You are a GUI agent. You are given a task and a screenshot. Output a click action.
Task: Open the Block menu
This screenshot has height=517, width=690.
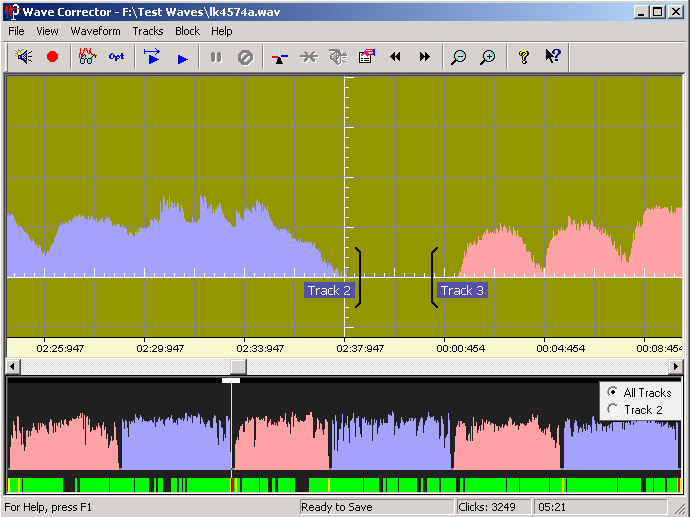point(187,31)
